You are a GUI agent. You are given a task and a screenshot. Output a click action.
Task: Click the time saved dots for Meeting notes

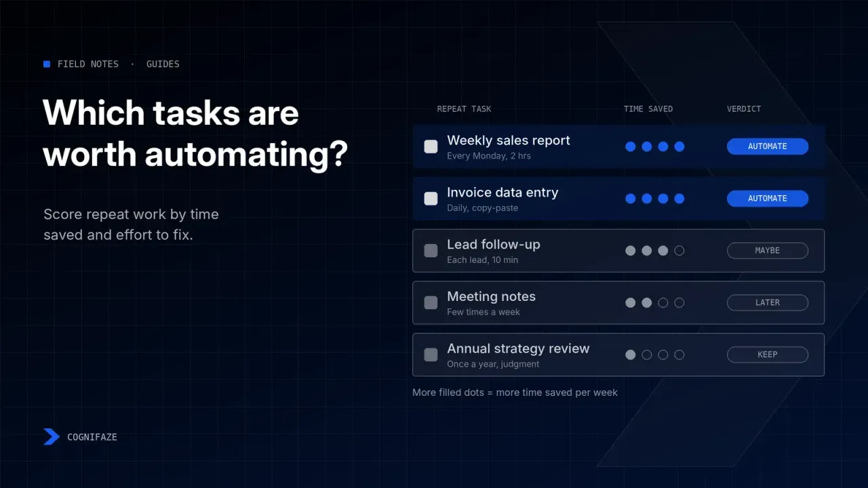(x=655, y=303)
